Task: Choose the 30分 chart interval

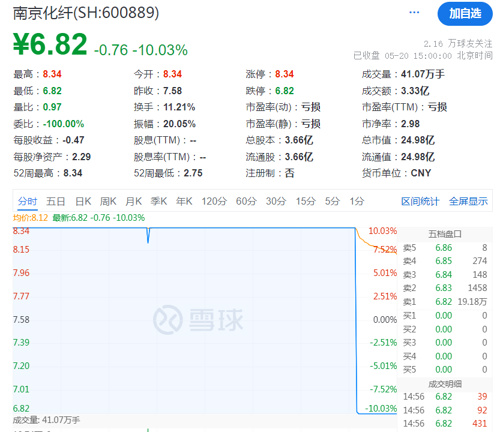Action: [276, 201]
